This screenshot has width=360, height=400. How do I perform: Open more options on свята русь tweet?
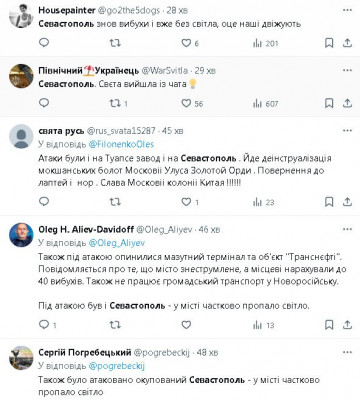click(347, 131)
